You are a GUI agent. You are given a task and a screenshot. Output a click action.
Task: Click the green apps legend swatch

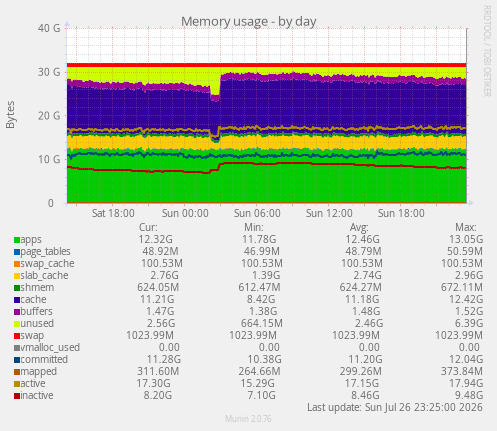click(x=17, y=240)
